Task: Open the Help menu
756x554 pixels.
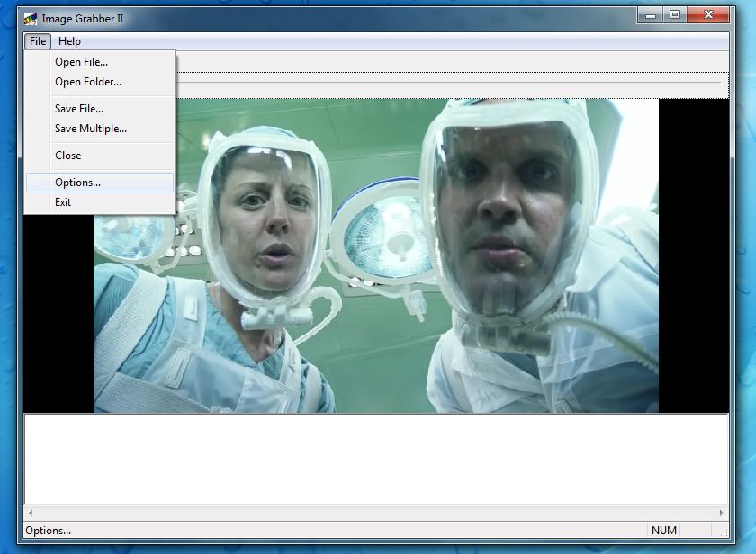Action: 69,41
